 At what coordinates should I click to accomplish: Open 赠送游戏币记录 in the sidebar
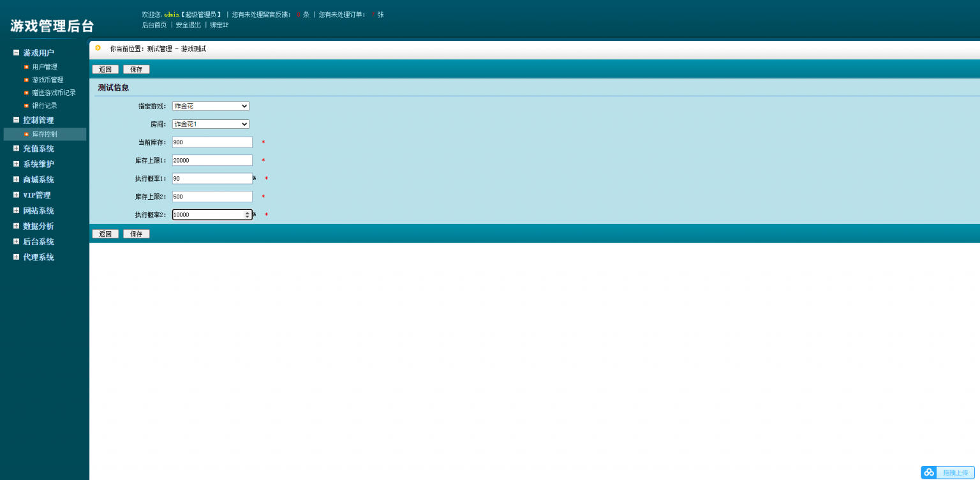coord(54,93)
